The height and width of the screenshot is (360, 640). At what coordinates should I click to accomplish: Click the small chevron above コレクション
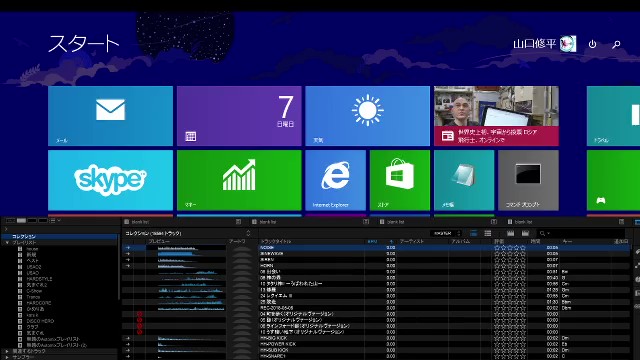pos(6,229)
